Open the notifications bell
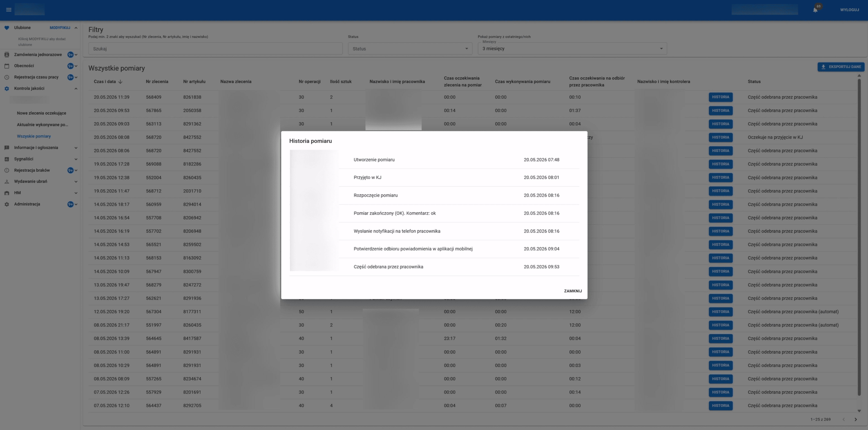This screenshot has height=430, width=868. (815, 10)
